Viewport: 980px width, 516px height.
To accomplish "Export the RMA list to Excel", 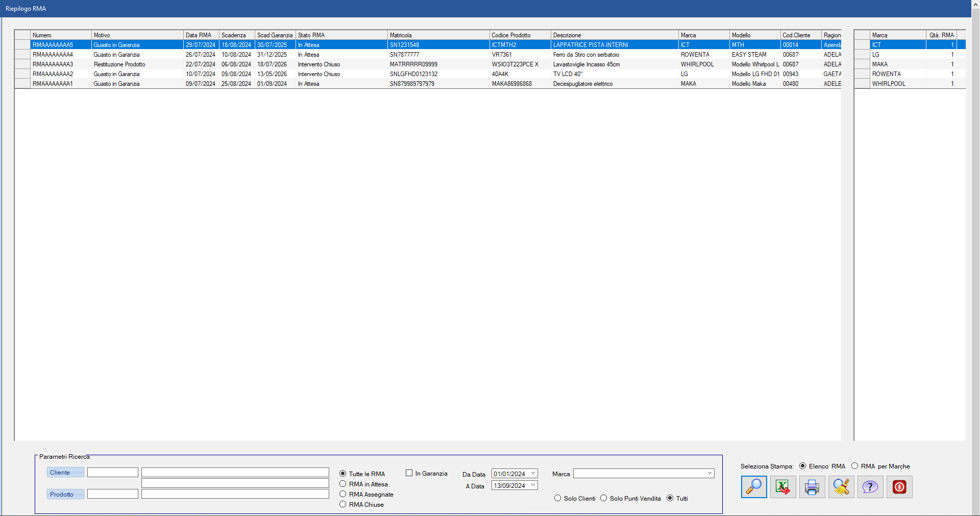I will click(x=782, y=487).
